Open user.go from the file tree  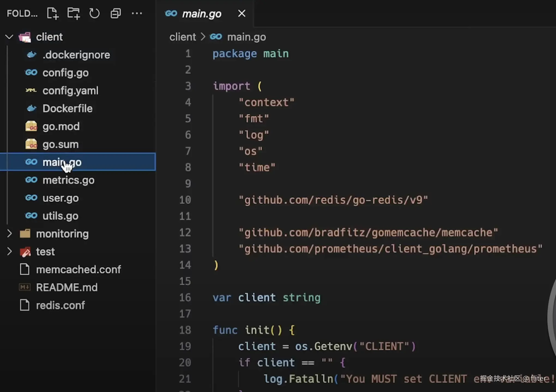[61, 198]
